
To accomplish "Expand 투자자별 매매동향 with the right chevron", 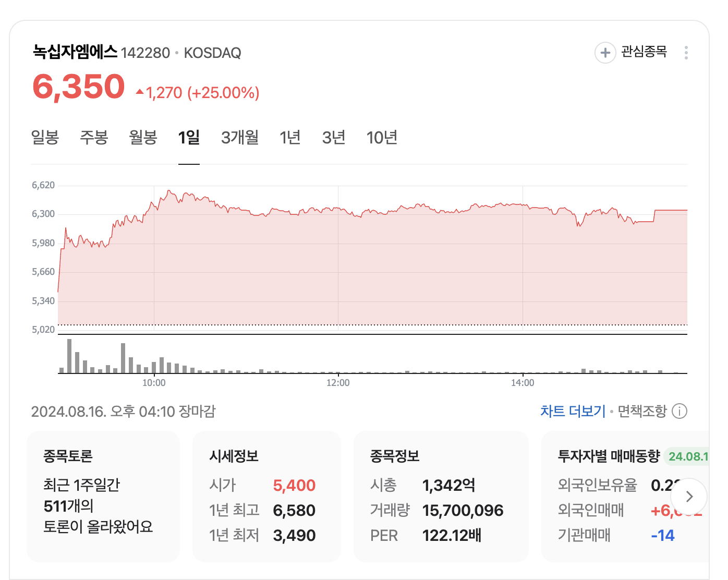I will click(x=689, y=497).
